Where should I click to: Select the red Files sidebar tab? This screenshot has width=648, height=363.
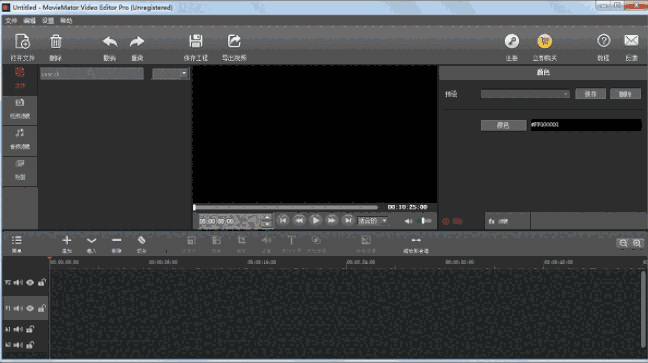pyautogui.click(x=20, y=78)
